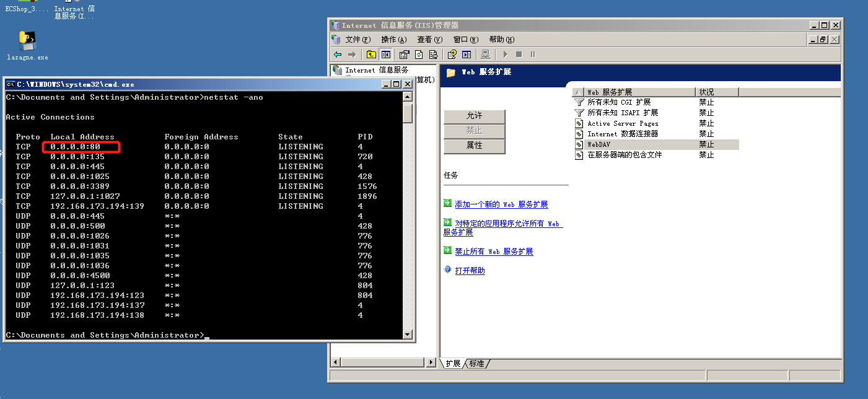Screen dimensions: 868x399
Task: Open 对特定的应用程序允许所有 Web 服务扩展 link
Action: [x=503, y=228]
